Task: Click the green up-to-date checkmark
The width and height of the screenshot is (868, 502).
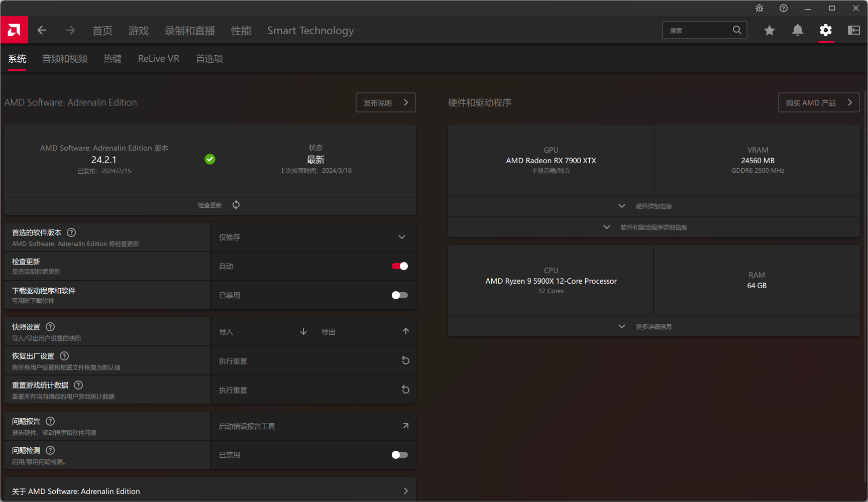Action: pyautogui.click(x=210, y=159)
